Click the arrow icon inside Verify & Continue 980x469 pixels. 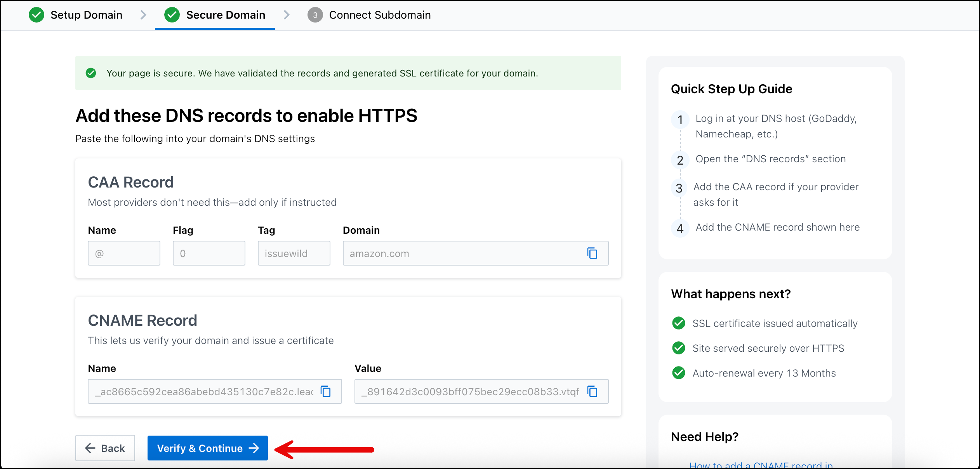(254, 448)
